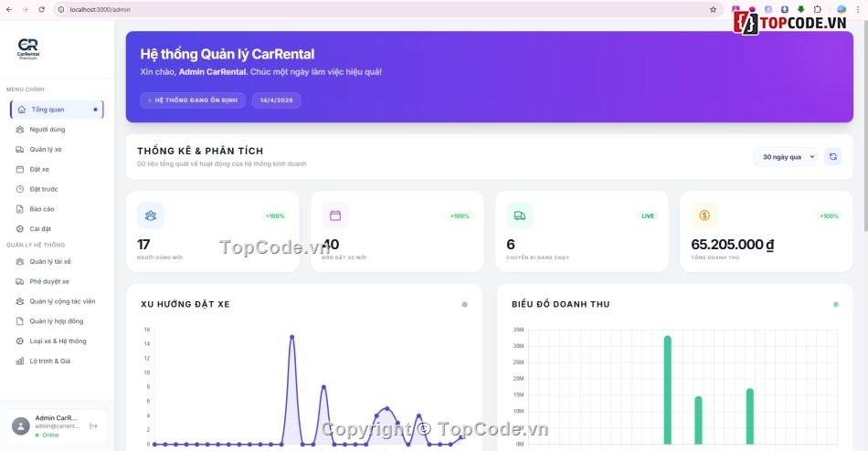Click the new users card icon
The width and height of the screenshot is (868, 451).
151,215
